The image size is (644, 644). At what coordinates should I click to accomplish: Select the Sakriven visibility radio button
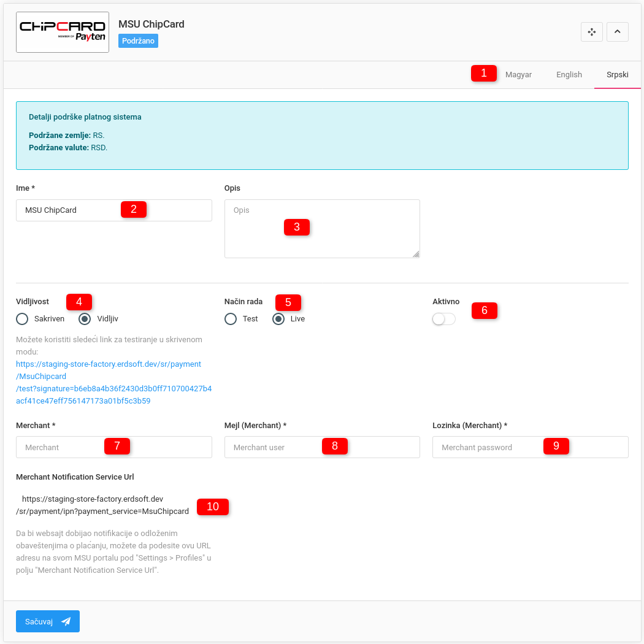pyautogui.click(x=23, y=319)
